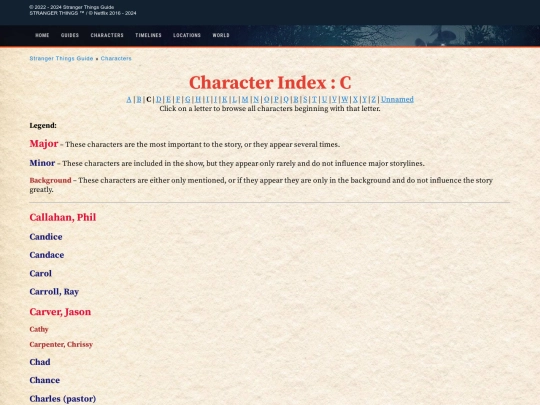Browse characters starting with V

click(334, 100)
